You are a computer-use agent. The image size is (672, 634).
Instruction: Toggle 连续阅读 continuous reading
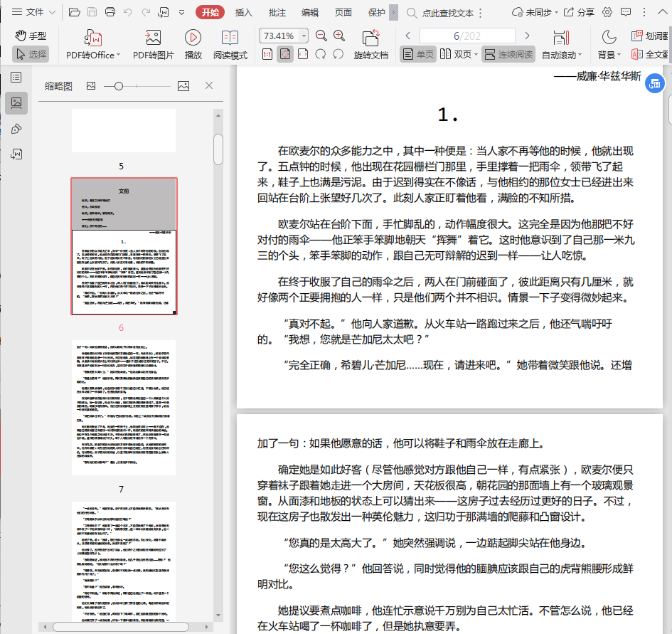508,54
